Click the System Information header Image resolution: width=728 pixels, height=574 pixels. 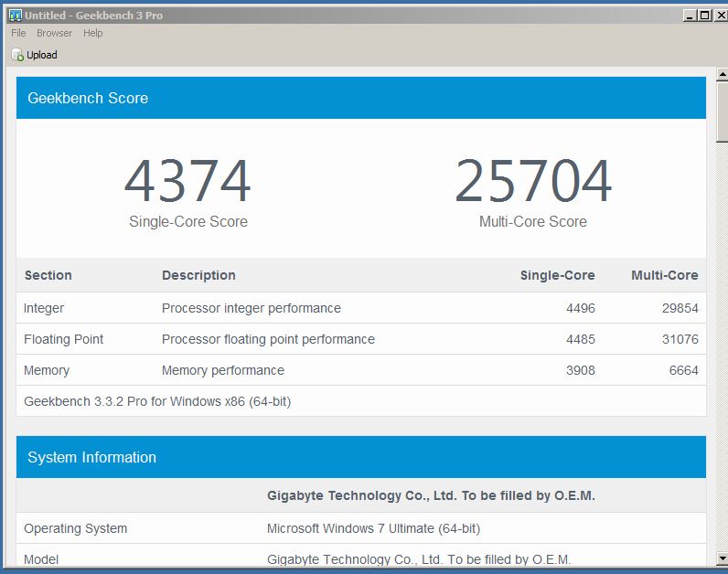[360, 457]
